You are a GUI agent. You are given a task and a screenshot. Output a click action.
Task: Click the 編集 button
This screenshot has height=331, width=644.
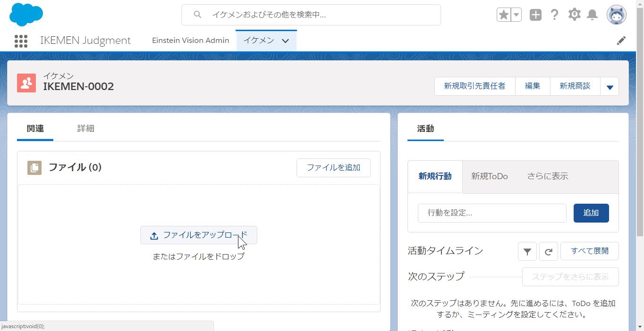(533, 86)
